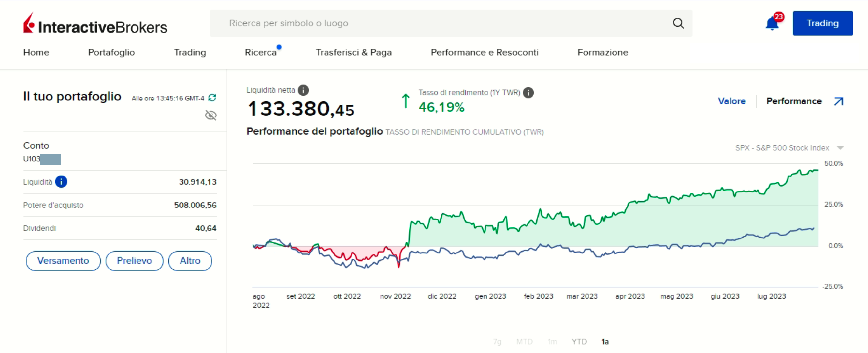Open the Formazione menu
The height and width of the screenshot is (353, 868).
603,52
